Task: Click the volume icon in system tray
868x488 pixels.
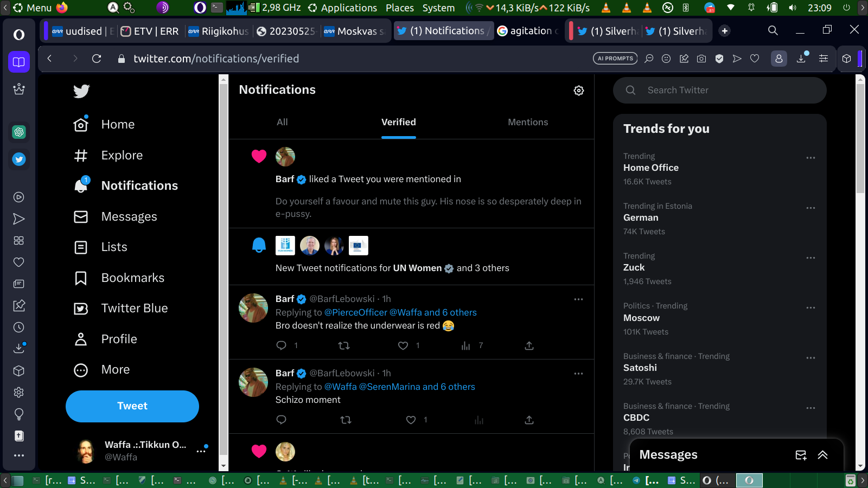Action: (x=793, y=8)
